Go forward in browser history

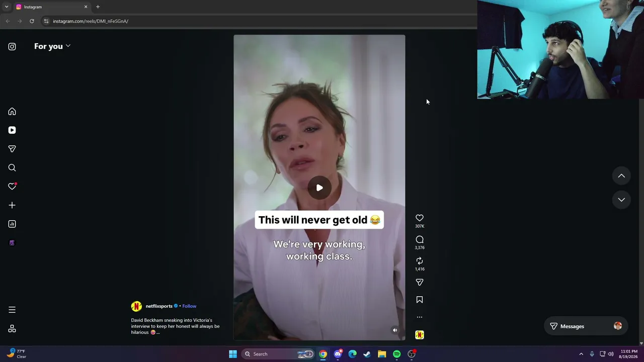point(20,21)
